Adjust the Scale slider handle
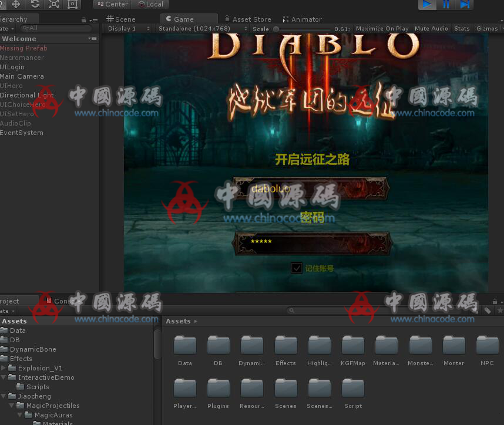Screen dimensions: 504x425 (x=276, y=29)
